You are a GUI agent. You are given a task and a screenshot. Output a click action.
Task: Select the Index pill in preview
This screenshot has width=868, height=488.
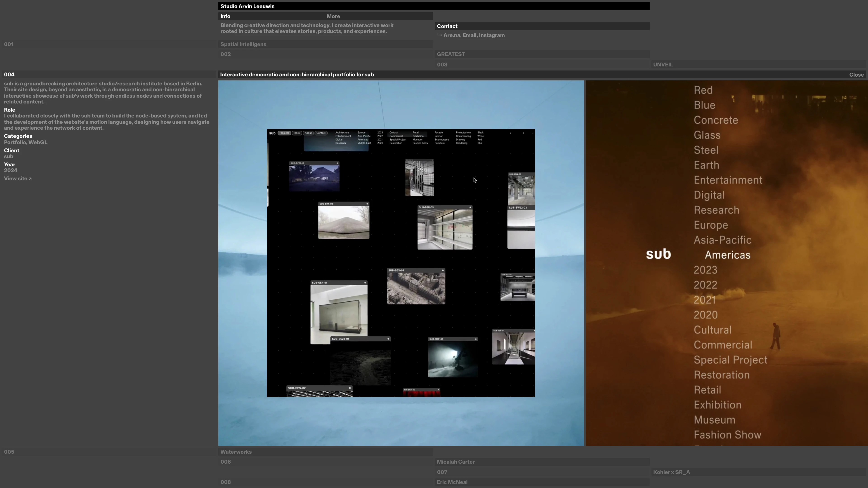pyautogui.click(x=297, y=133)
